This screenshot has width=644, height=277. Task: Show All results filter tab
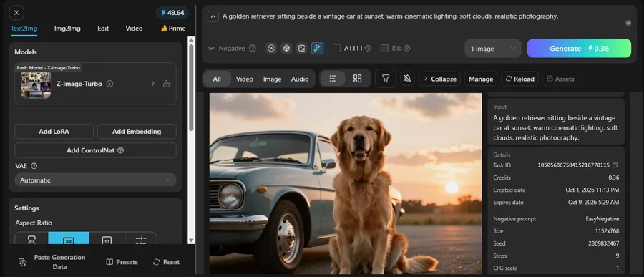pyautogui.click(x=217, y=79)
